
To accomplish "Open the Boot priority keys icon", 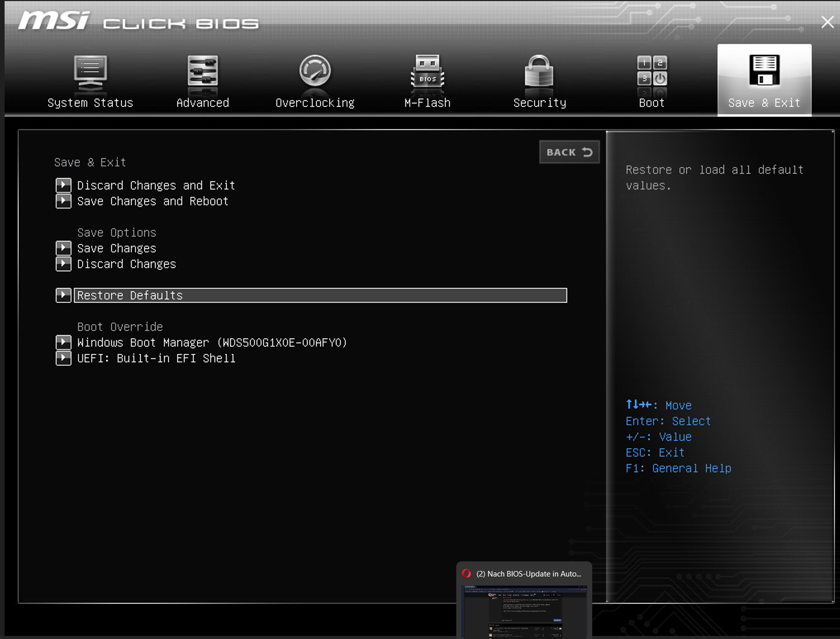I will point(652,71).
